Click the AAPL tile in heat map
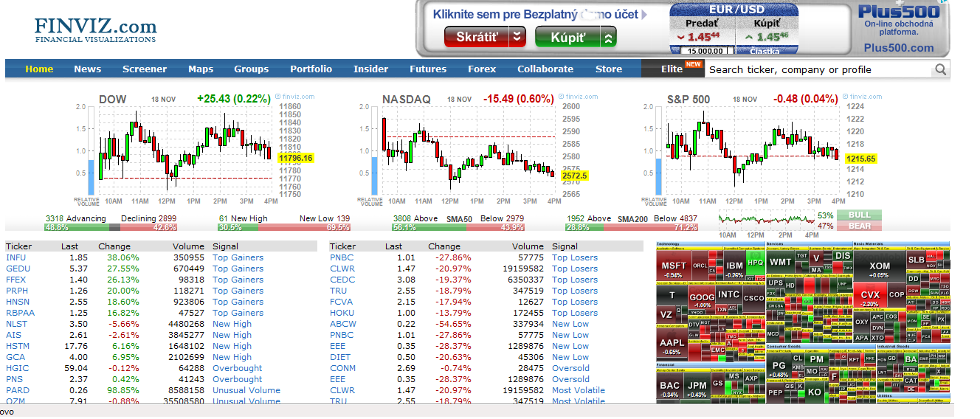The image size is (980, 419). pos(672,345)
